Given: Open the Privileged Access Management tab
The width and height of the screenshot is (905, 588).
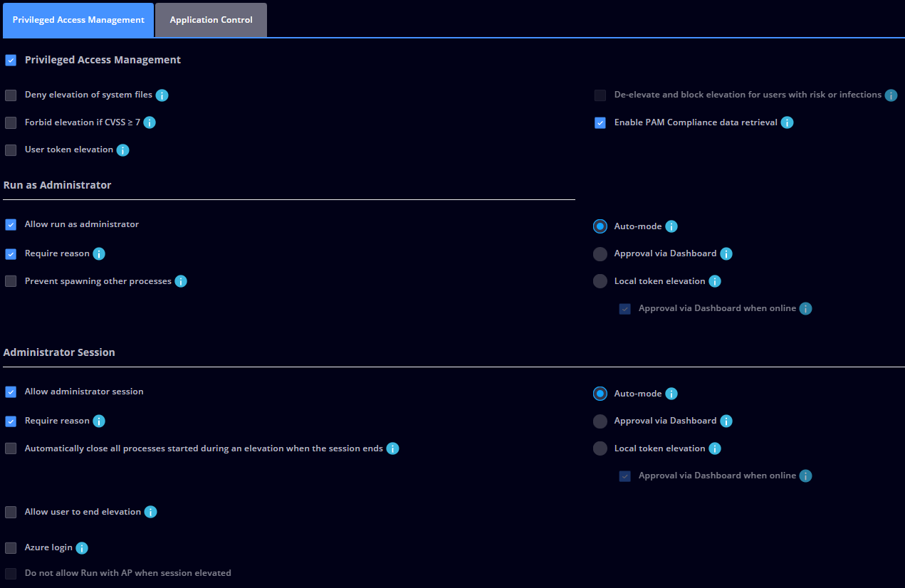Looking at the screenshot, I should point(78,20).
